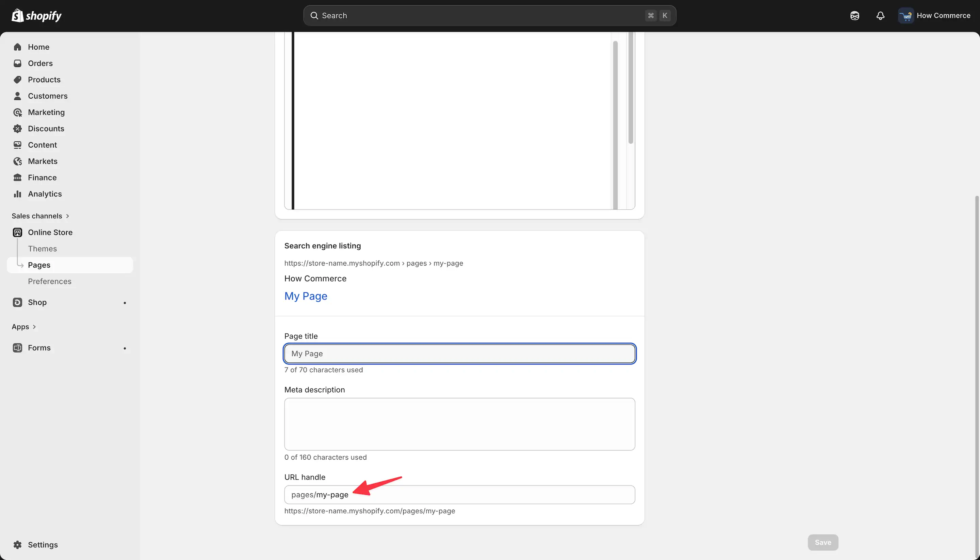The width and height of the screenshot is (980, 560).
Task: Click the Analytics bar chart icon
Action: 17,194
